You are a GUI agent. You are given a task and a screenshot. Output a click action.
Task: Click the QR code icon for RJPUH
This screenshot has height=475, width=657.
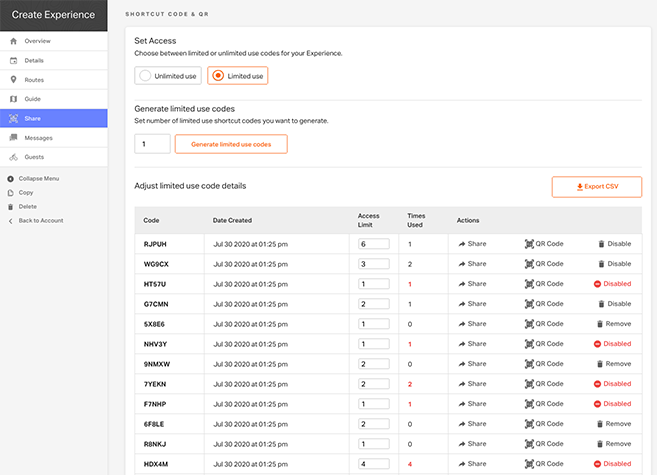(529, 244)
